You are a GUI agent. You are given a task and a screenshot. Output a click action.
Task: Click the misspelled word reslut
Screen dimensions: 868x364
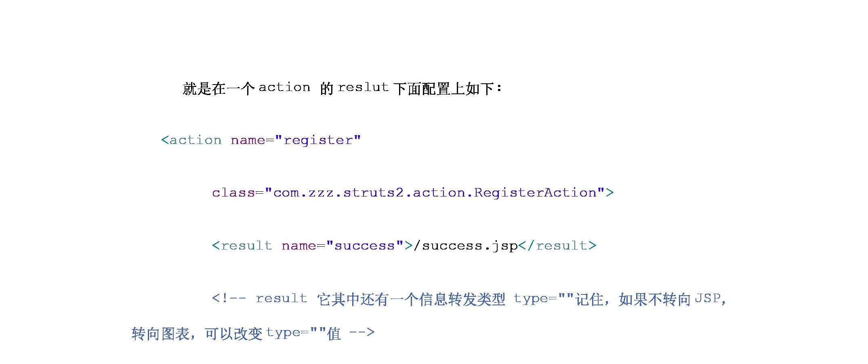point(363,87)
